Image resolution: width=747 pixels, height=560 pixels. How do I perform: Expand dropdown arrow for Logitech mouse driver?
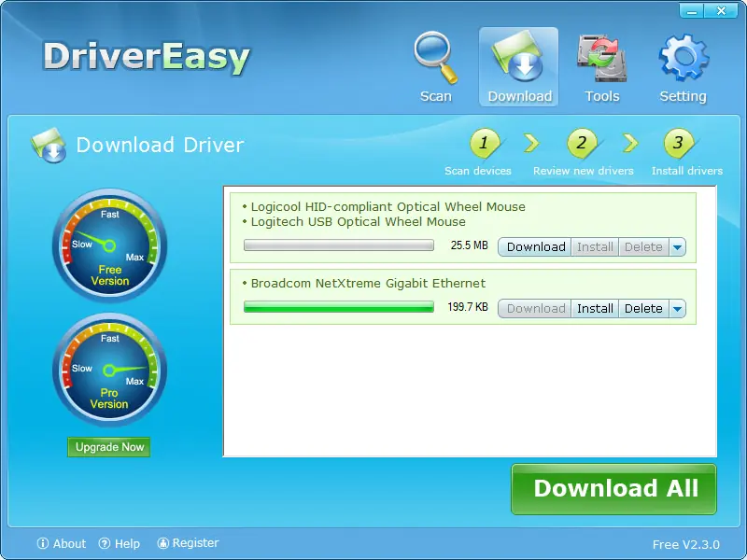677,247
